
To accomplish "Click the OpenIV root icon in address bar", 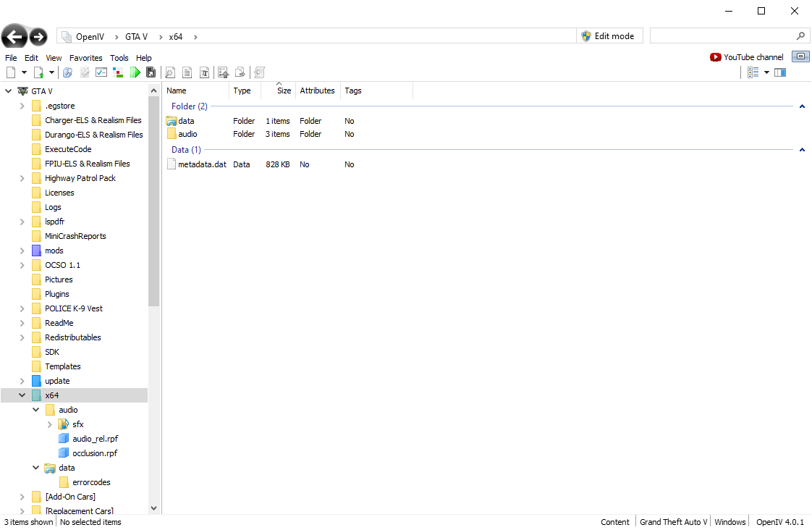I will pos(67,37).
